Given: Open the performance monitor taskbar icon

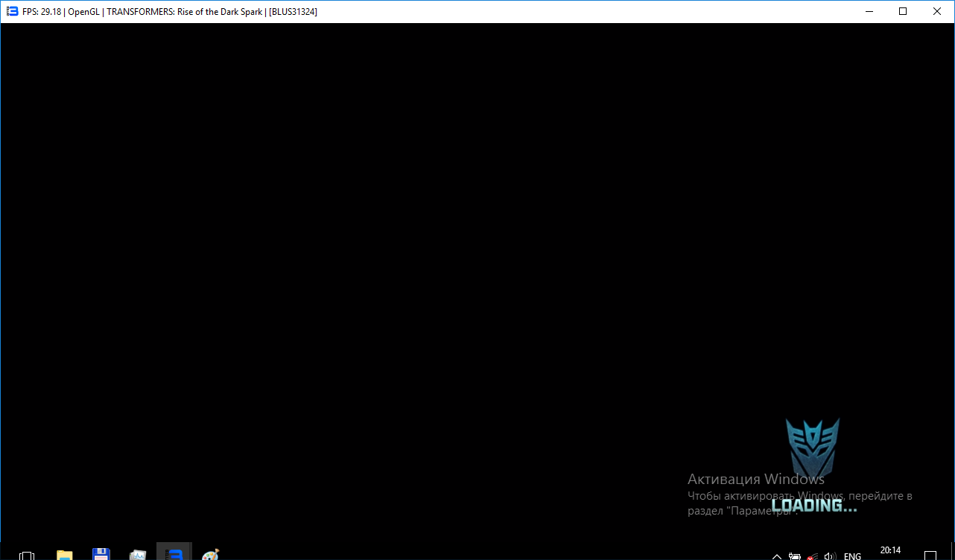Looking at the screenshot, I should [138, 555].
